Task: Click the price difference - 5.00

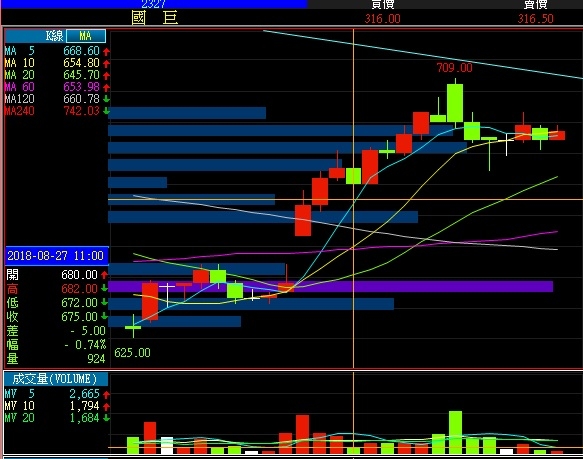Action: click(88, 331)
